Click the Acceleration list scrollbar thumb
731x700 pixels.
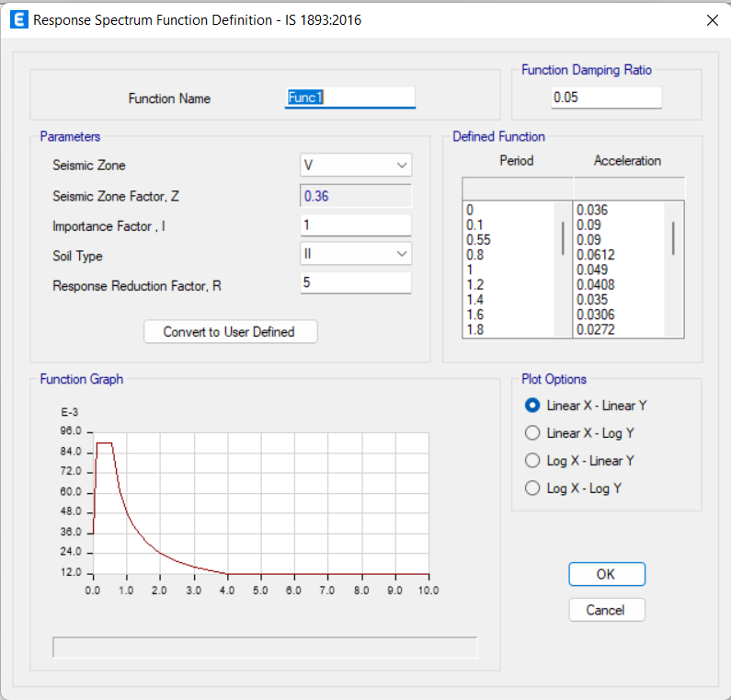(x=673, y=238)
